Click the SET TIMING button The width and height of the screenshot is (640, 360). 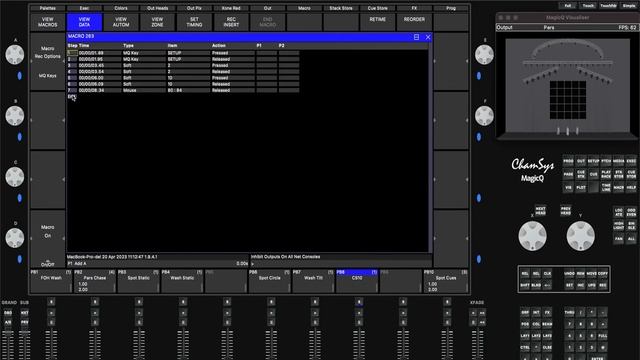pos(194,22)
